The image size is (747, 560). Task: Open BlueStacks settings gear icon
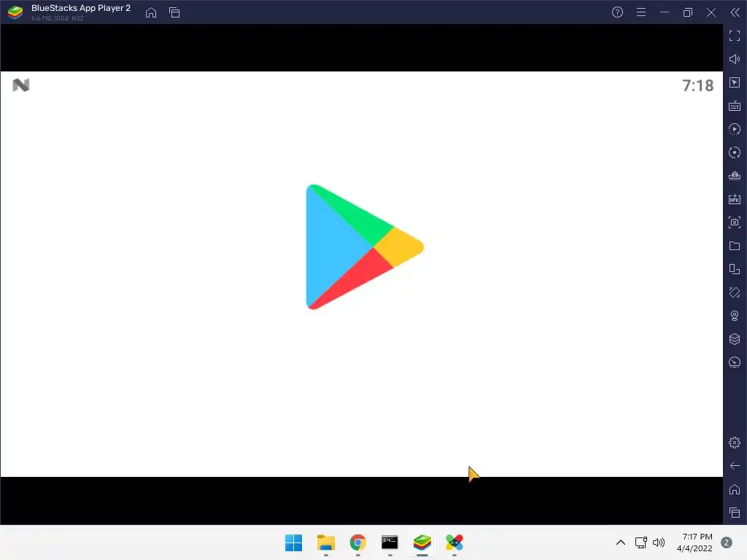point(735,443)
